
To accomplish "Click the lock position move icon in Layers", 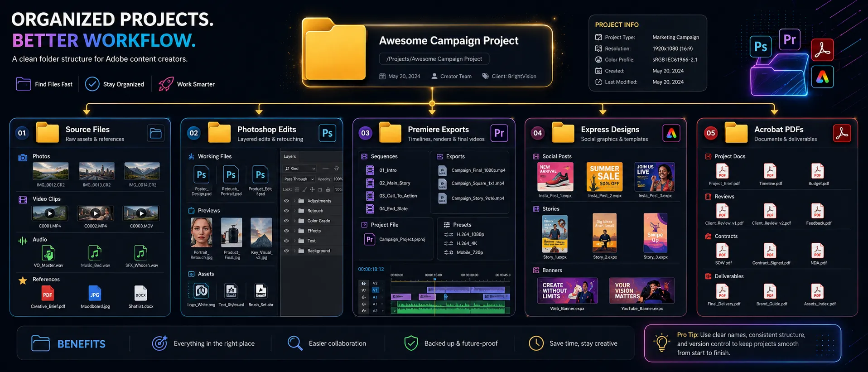I will [x=312, y=189].
